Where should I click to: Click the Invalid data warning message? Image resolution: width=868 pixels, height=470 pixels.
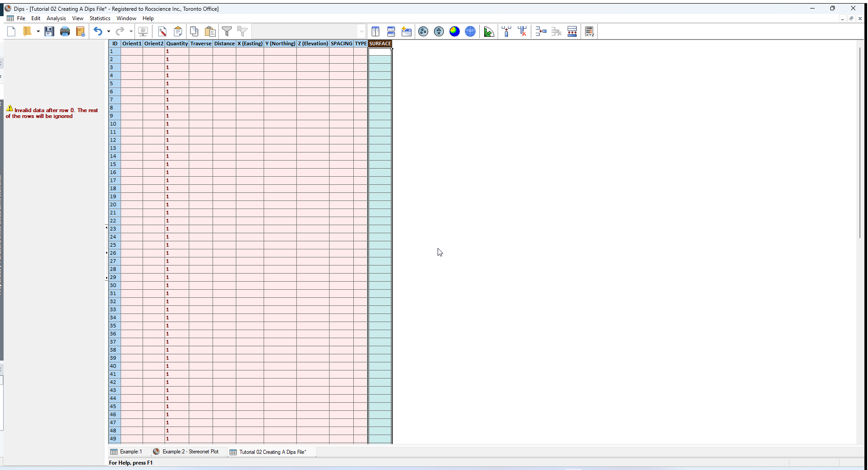(52, 113)
